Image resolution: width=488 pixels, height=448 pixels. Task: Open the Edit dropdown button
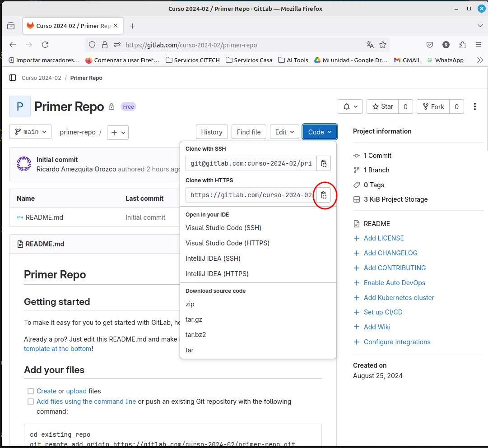284,132
